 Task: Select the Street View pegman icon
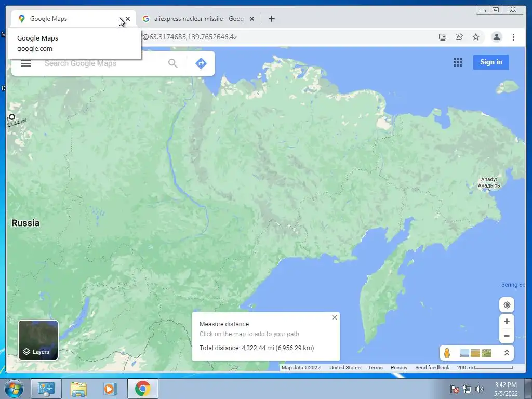tap(447, 353)
